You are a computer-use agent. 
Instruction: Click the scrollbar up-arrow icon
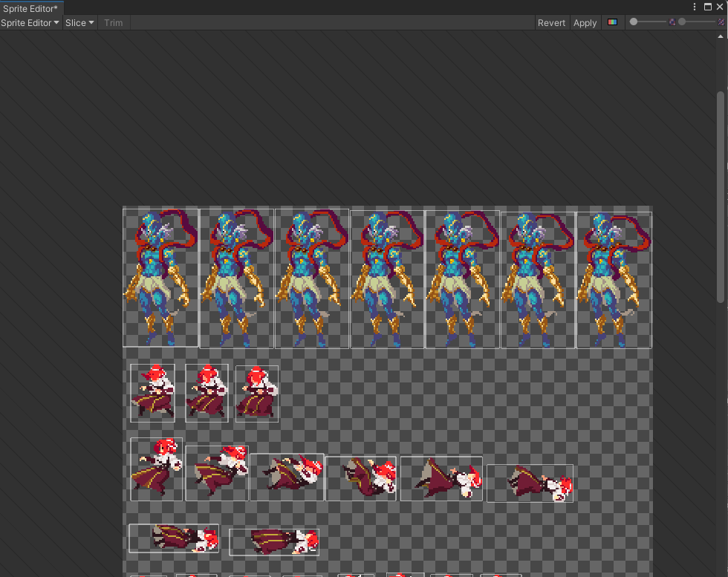point(720,35)
